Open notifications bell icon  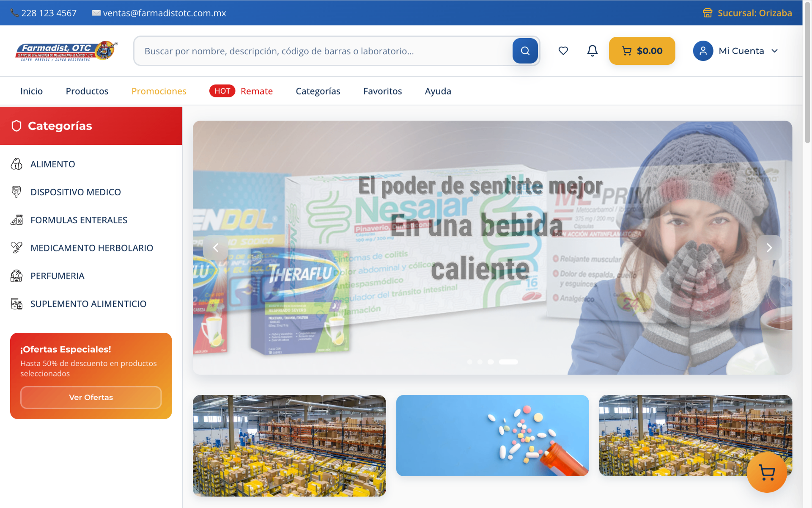[x=592, y=51]
